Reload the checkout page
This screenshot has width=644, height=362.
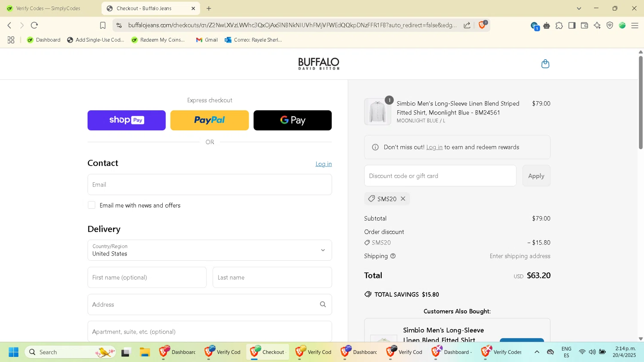tap(35, 25)
